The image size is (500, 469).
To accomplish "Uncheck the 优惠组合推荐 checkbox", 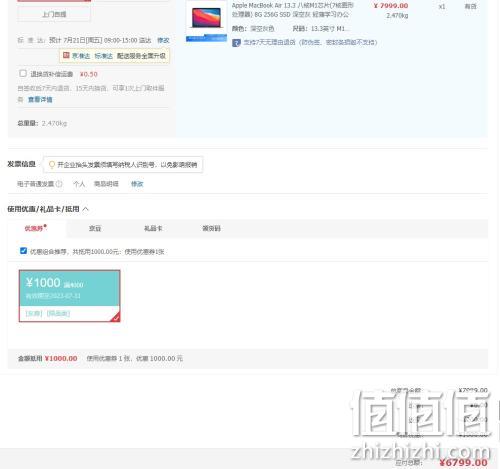I will 23,251.
